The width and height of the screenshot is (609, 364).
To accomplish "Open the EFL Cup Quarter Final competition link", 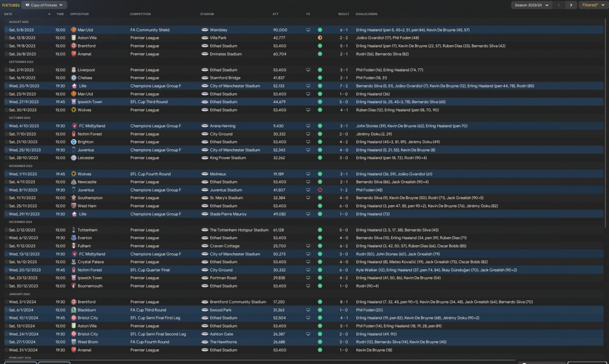I will pos(150,270).
